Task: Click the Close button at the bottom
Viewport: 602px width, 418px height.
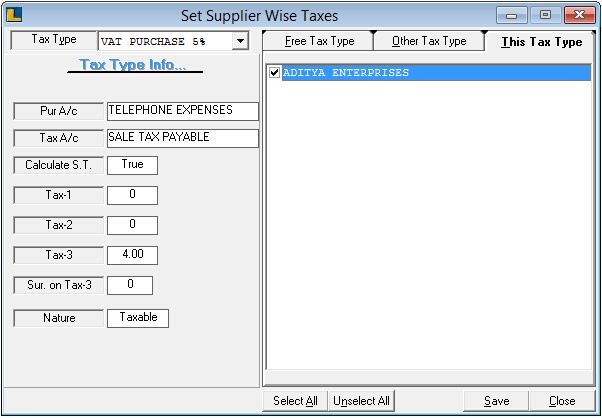Action: 562,401
